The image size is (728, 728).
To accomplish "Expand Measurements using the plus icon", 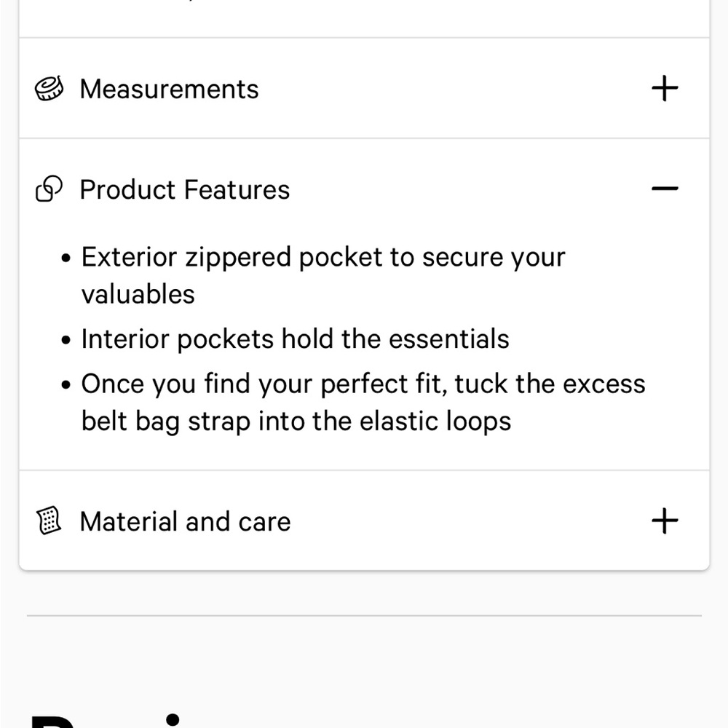I will coord(664,89).
